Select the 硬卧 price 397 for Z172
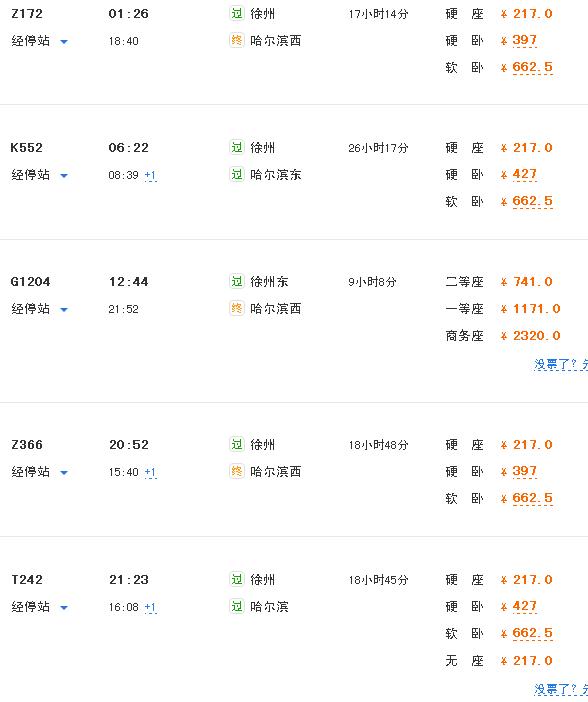Screen dimensions: 588x702 pyautogui.click(x=524, y=40)
